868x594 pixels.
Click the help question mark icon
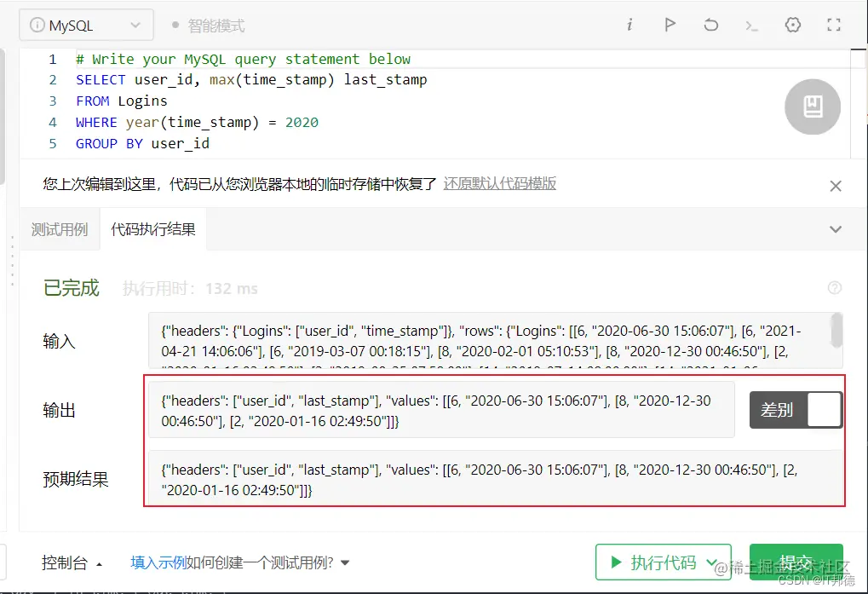coord(834,288)
